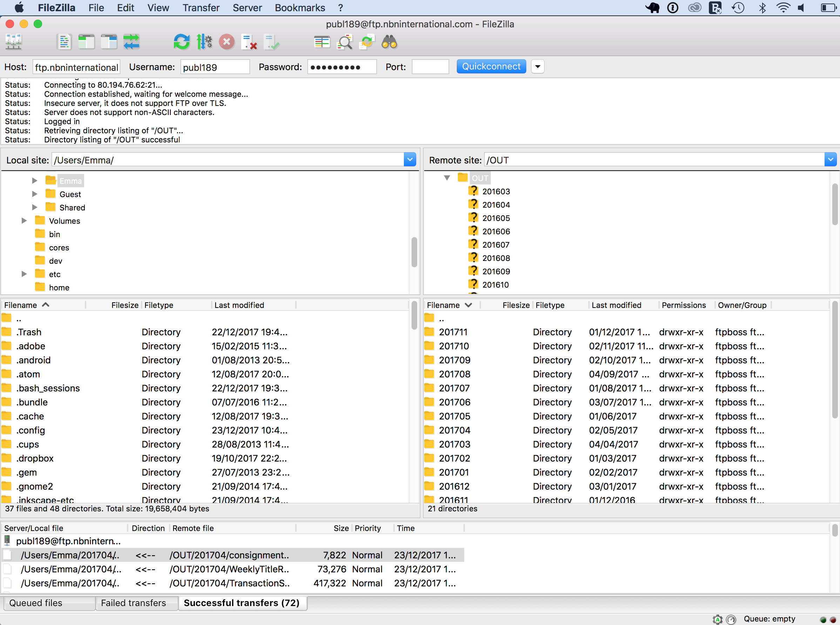The height and width of the screenshot is (625, 840).
Task: Click the binoculars file search icon
Action: [x=389, y=42]
